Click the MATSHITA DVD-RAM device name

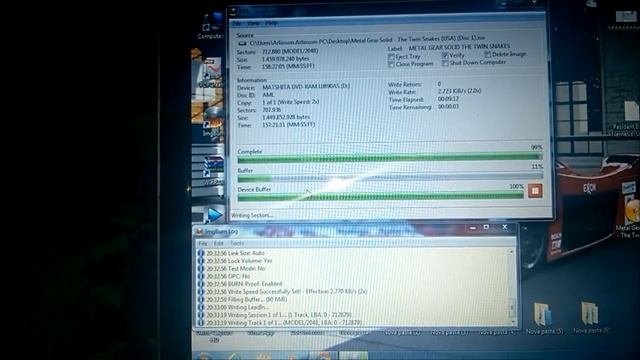[306, 87]
